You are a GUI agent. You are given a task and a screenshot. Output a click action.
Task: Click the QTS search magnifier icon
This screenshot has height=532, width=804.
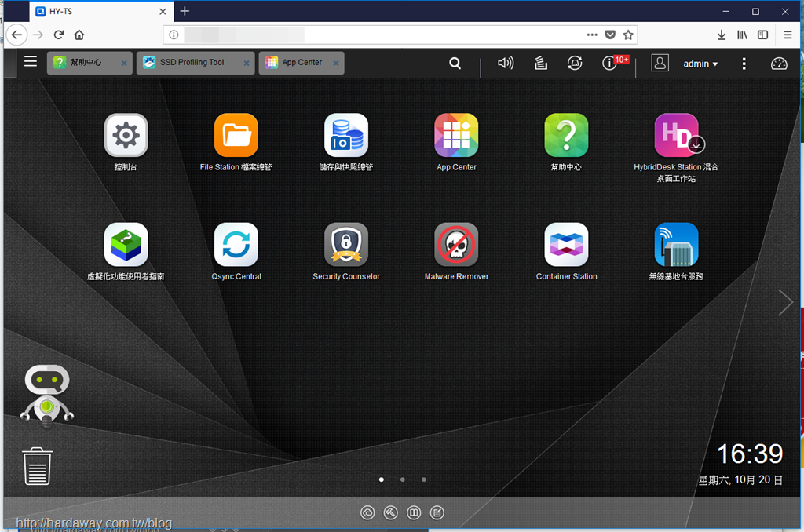(x=455, y=63)
